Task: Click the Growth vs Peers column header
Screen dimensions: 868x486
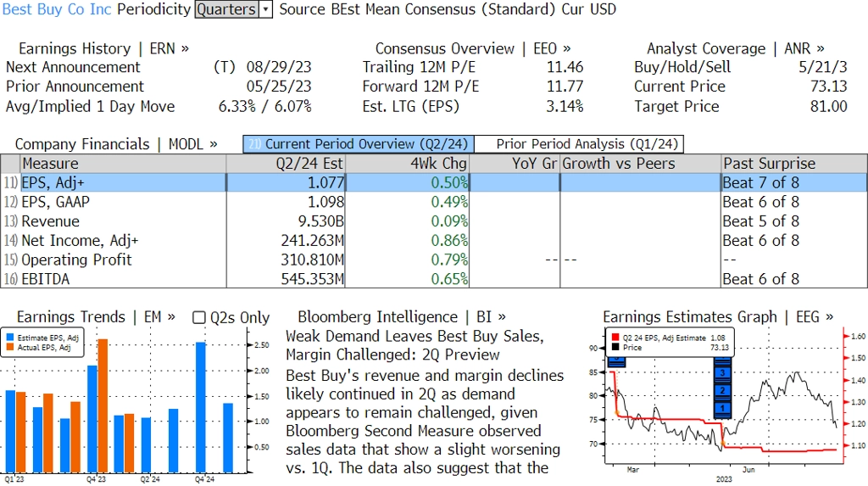Action: coord(641,164)
